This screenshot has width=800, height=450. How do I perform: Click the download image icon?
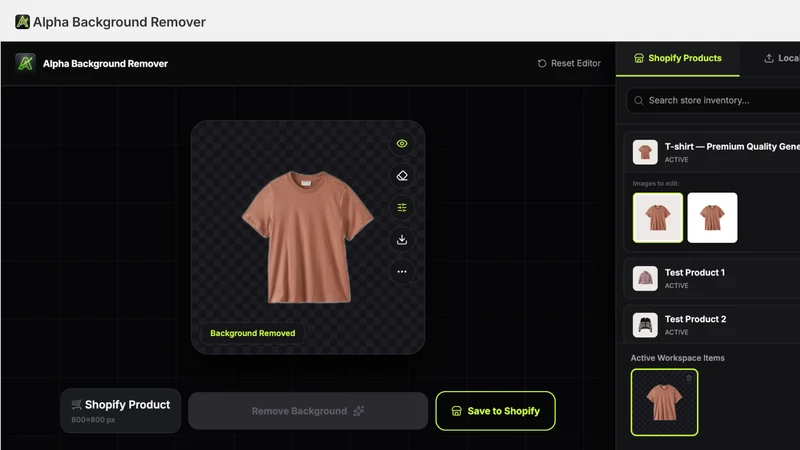point(402,240)
